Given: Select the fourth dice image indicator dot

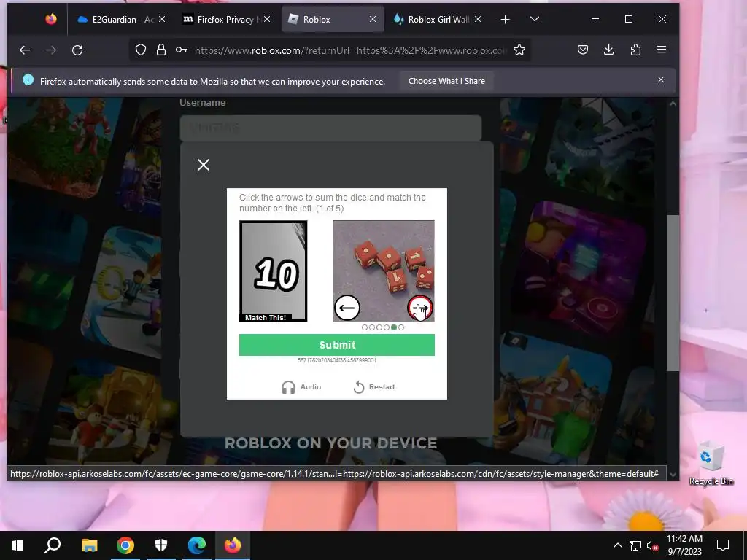Looking at the screenshot, I should 387,327.
